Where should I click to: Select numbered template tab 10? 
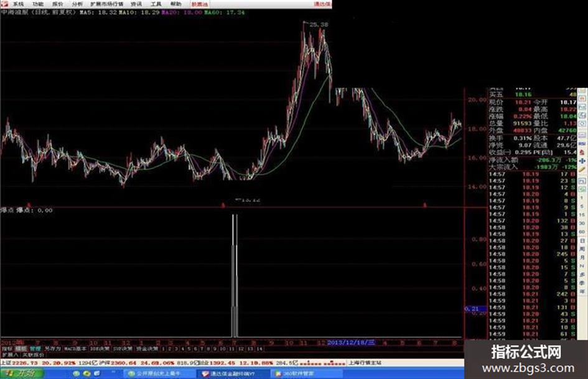(223, 349)
